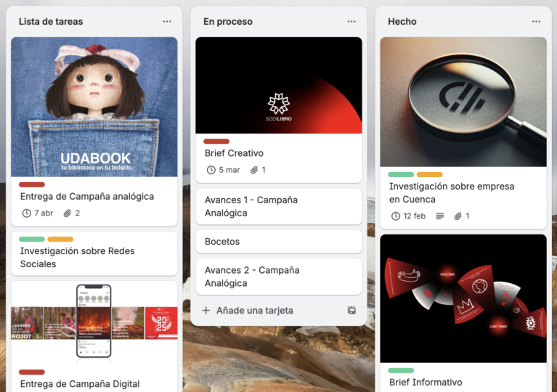The height and width of the screenshot is (392, 557).
Task: Click attachment paperclip on Brief Creativo card
Action: click(x=254, y=170)
